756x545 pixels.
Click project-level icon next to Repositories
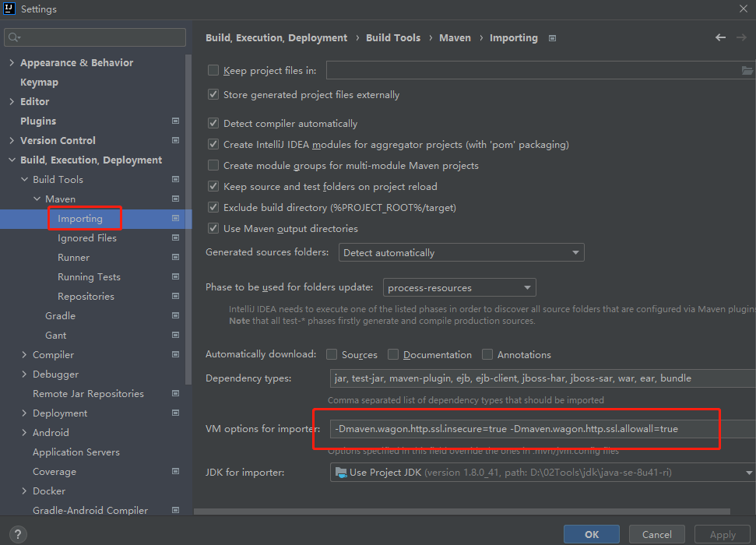(175, 296)
